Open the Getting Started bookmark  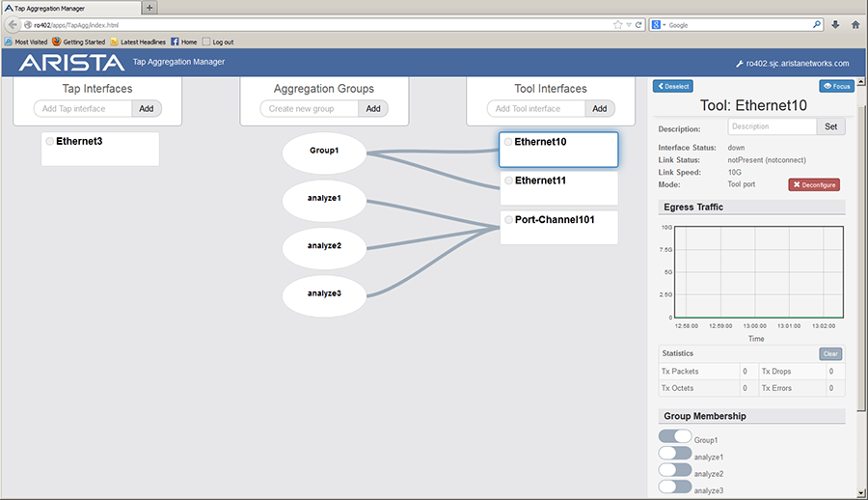[x=79, y=42]
